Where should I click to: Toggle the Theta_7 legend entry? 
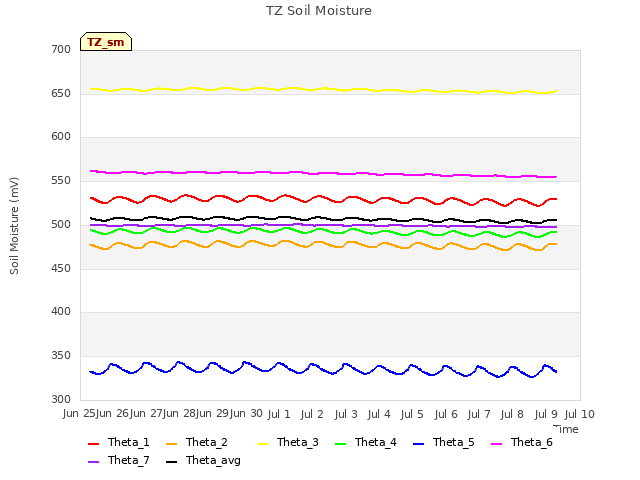point(119,460)
